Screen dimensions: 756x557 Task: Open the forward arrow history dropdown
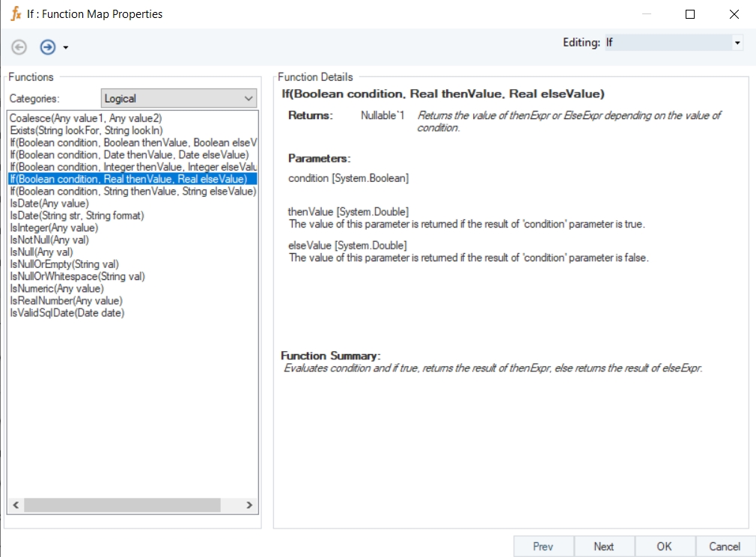(66, 48)
